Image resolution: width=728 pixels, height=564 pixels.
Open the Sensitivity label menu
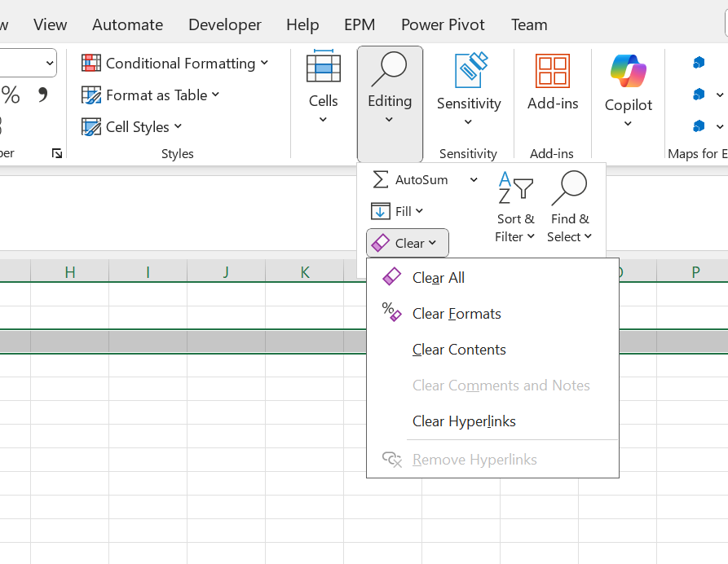click(x=468, y=90)
